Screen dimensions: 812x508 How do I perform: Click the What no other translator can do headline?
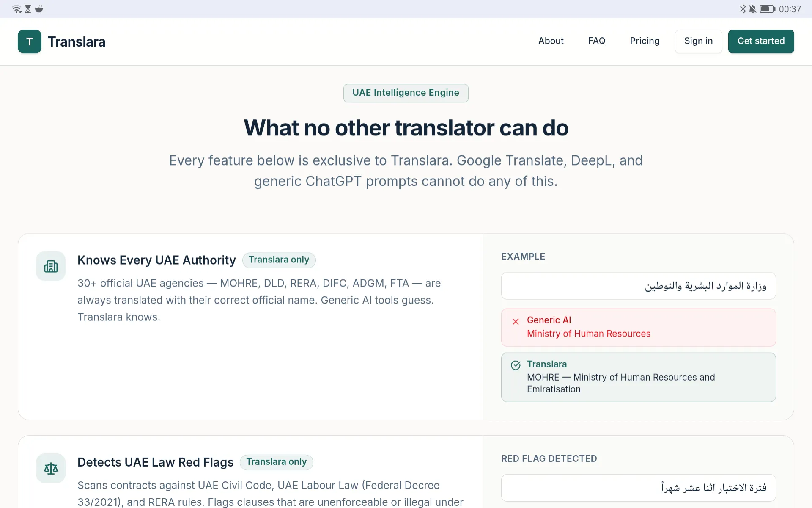coord(406,128)
